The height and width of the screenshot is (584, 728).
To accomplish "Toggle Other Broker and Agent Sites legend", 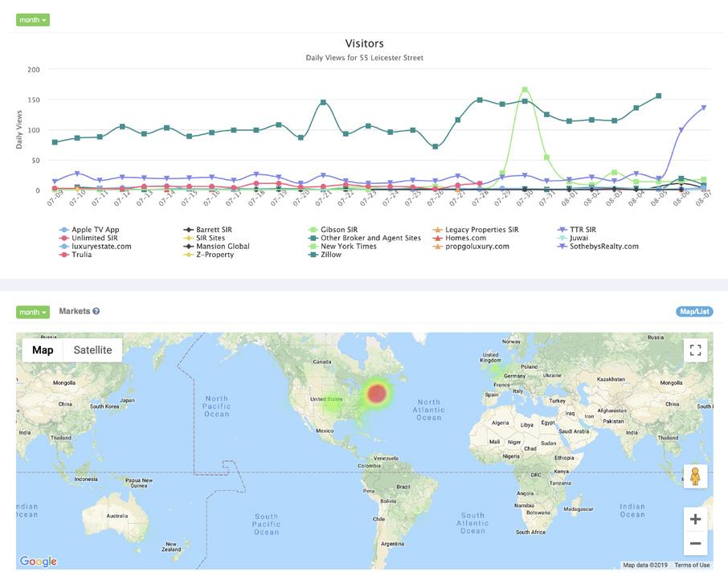I will tap(365, 238).
